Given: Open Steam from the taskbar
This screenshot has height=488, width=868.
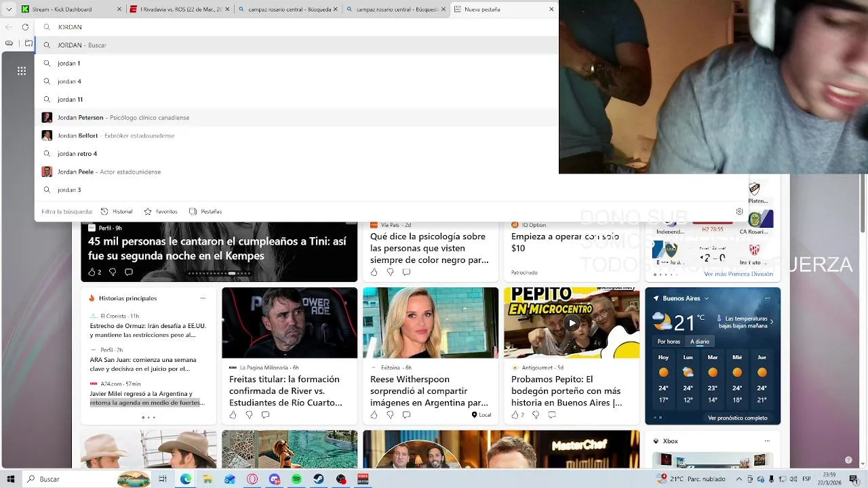Looking at the screenshot, I should [x=319, y=479].
